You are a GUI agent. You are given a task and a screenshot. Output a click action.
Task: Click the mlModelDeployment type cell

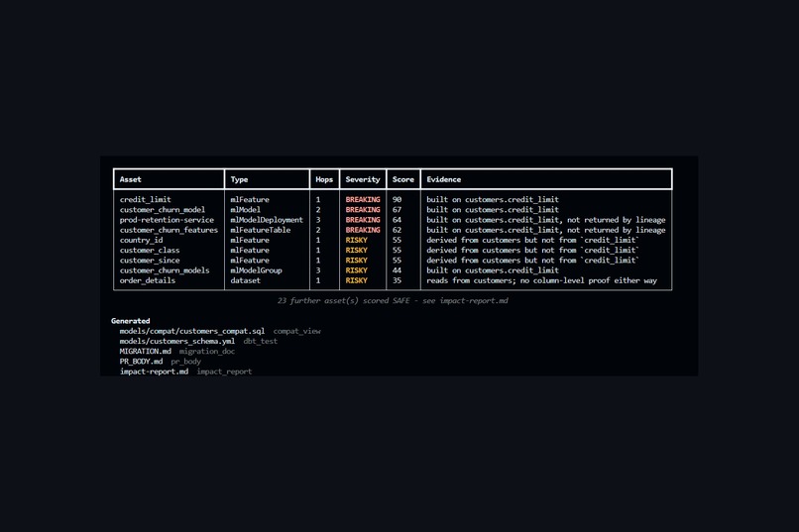pyautogui.click(x=267, y=220)
